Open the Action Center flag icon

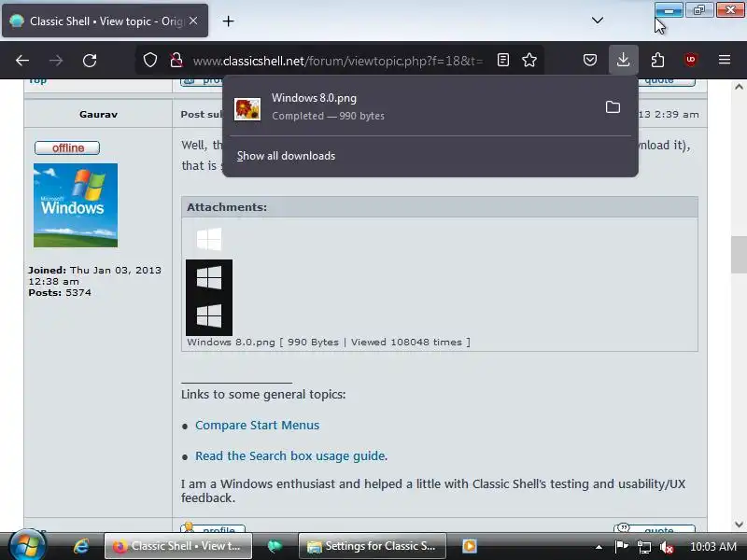pos(621,547)
